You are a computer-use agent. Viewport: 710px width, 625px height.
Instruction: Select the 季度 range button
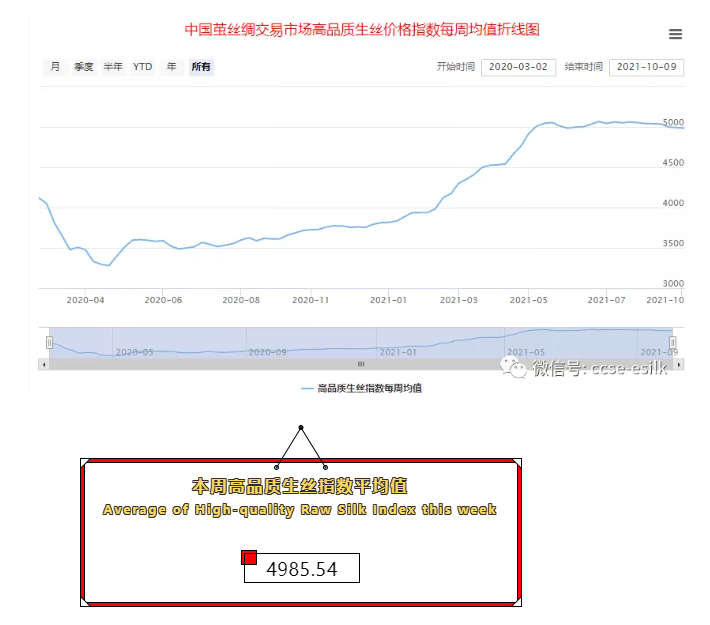pos(83,67)
